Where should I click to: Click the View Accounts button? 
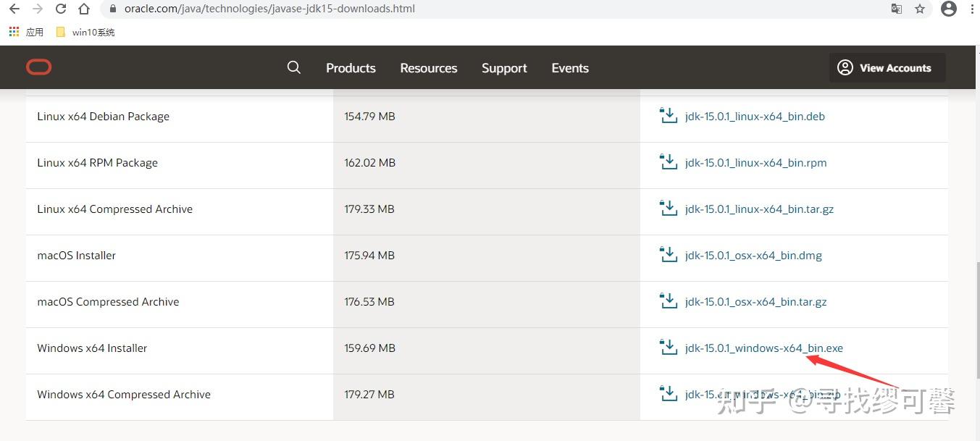(887, 67)
